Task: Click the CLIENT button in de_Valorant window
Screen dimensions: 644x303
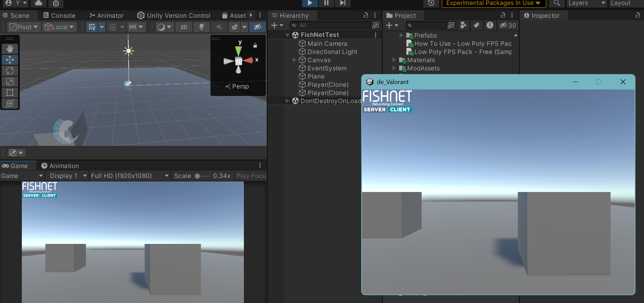Action: click(400, 110)
